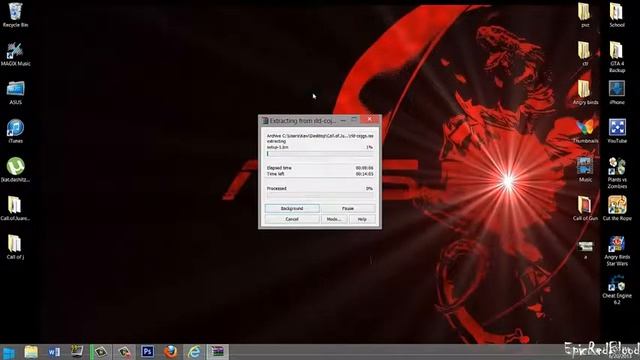Select the iTunes desktop shortcut
Screen dimensions: 640x360
tap(15, 131)
